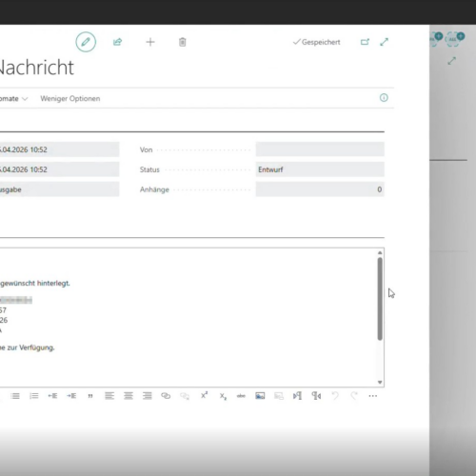
Task: Click the expand fullscreen arrows icon
Action: [x=384, y=42]
